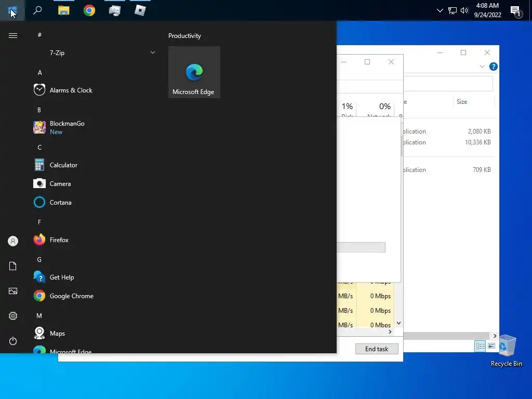The image size is (532, 399).
Task: Open the Maps app
Action: [95, 333]
